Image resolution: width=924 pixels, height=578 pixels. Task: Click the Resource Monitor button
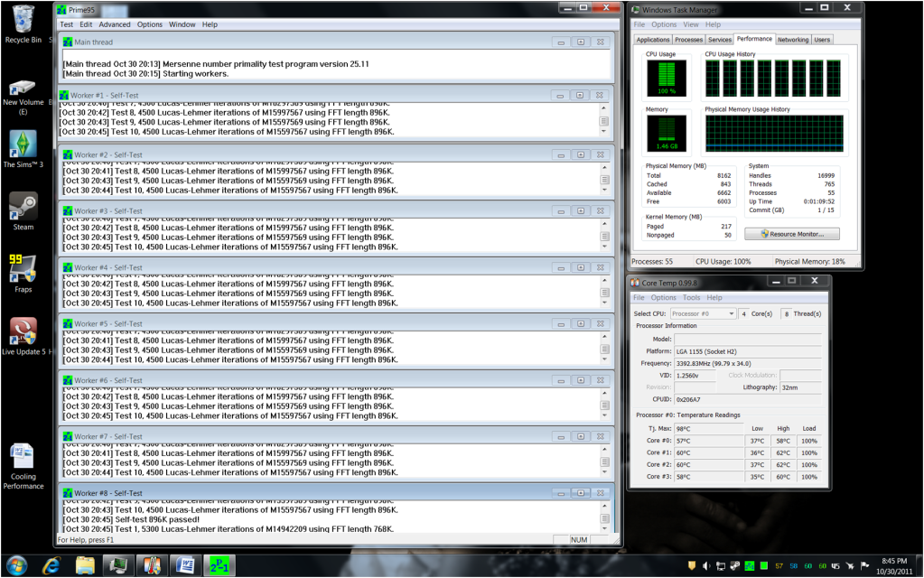792,234
